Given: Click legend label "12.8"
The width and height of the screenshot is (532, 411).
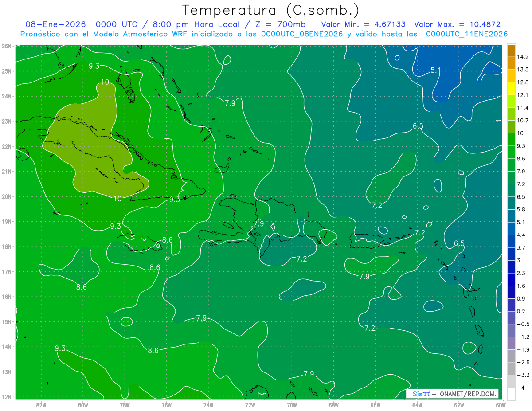Looking at the screenshot, I should pos(522,82).
